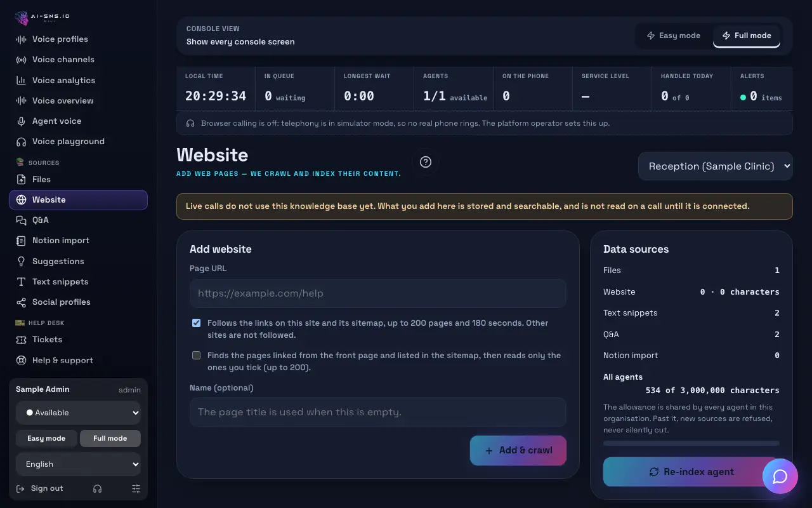This screenshot has height=508, width=812.
Task: Open the help question mark icon
Action: click(x=426, y=162)
